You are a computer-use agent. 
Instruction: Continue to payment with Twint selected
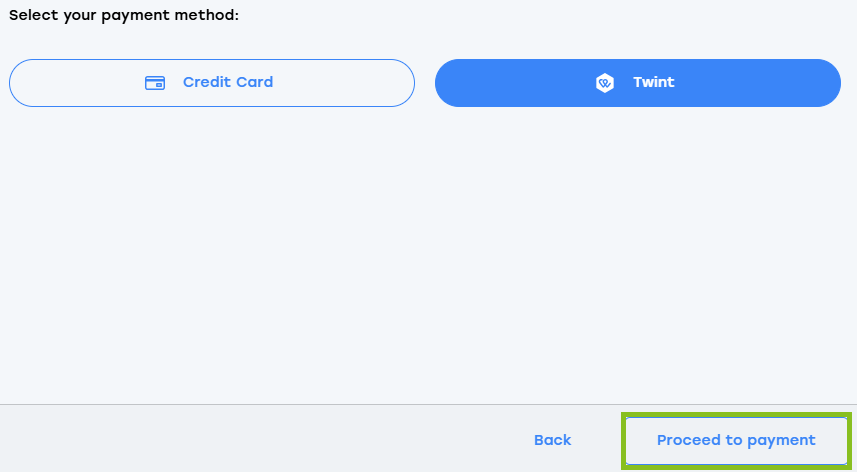point(736,440)
